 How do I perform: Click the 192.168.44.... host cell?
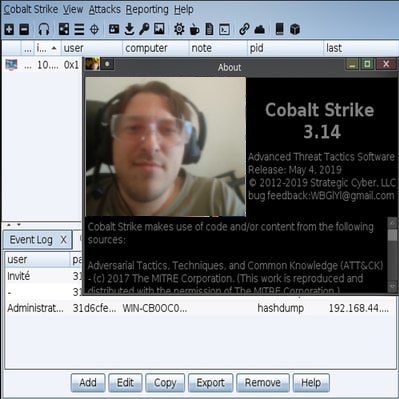(359, 308)
